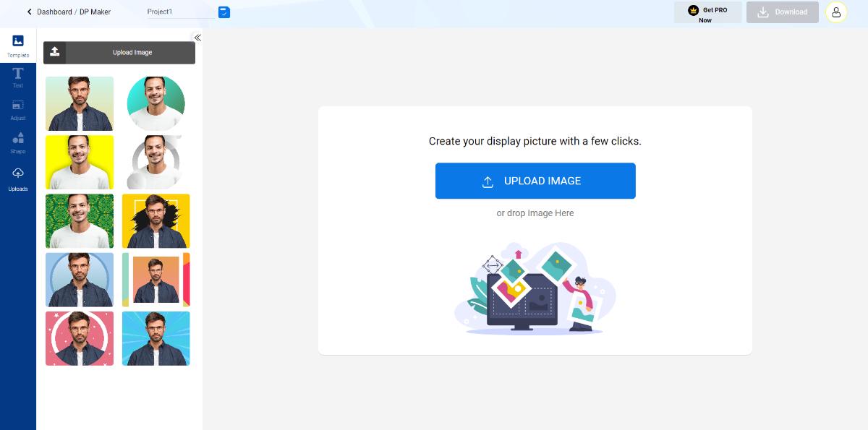This screenshot has width=868, height=430.
Task: Click the blue save project icon
Action: [224, 12]
